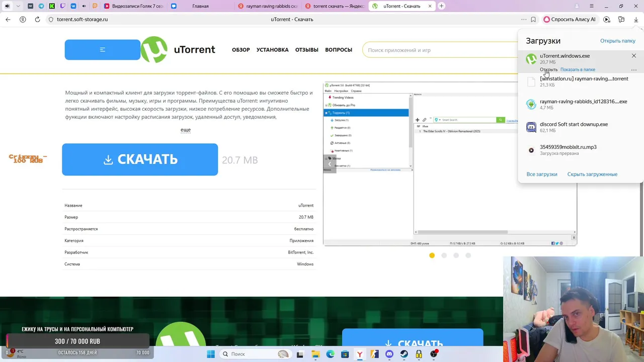644x362 pixels.
Task: Open the ОТЗЫВЫ menu item
Action: [307, 50]
